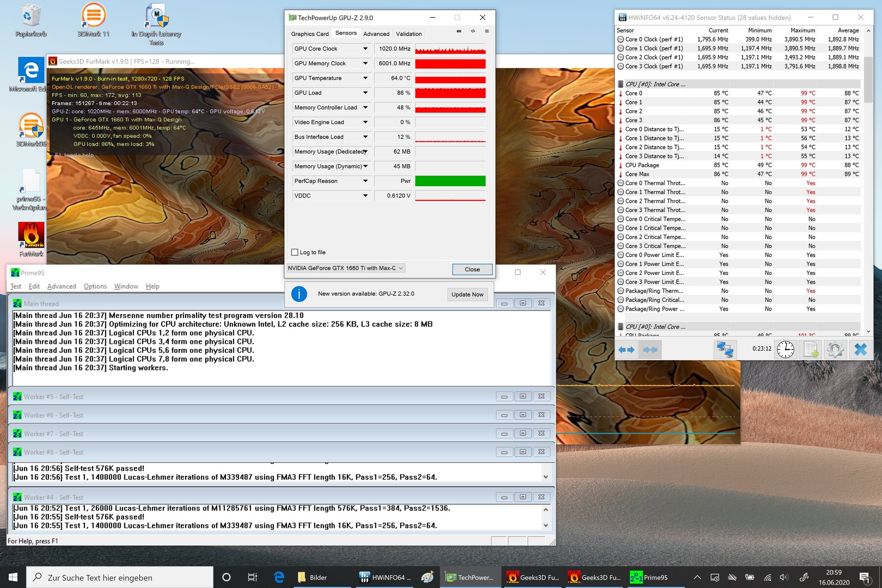Select the FurMark desktop icon
882x588 pixels.
(x=31, y=240)
